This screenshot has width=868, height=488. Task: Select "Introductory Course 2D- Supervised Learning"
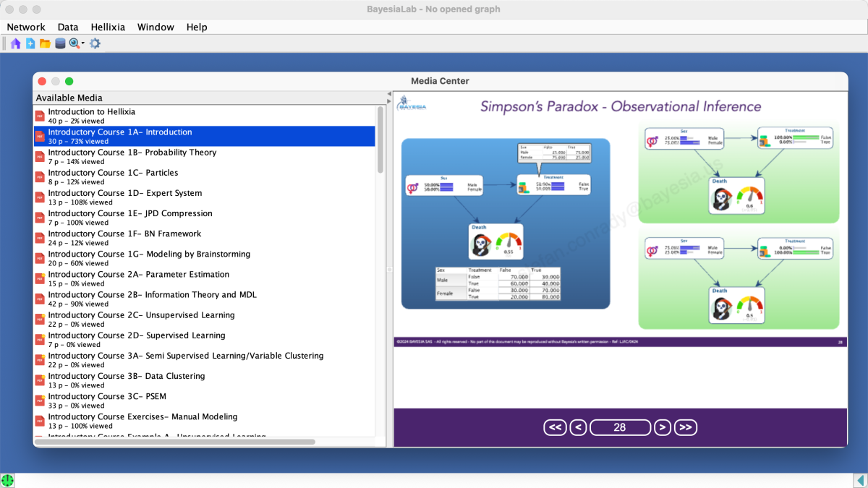205,338
